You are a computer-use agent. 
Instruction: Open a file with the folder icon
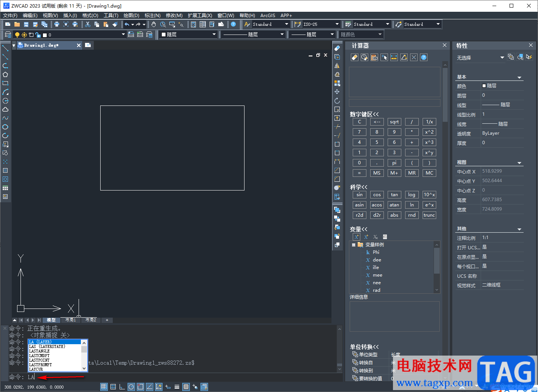click(17, 24)
